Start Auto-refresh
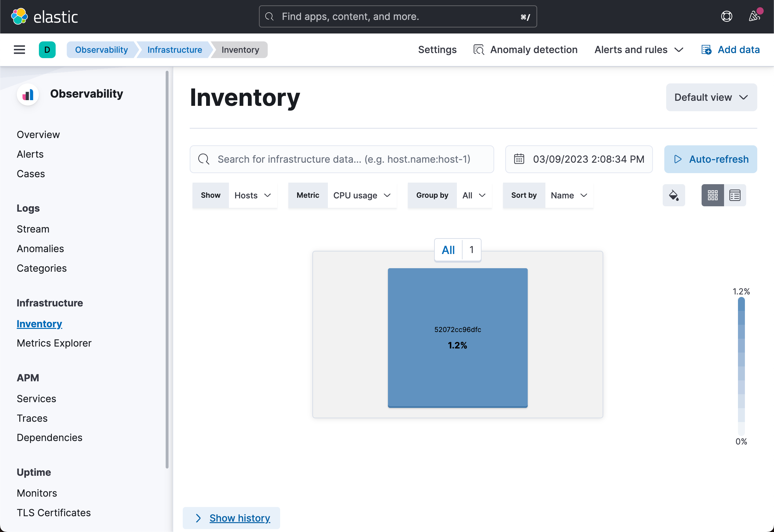 710,159
